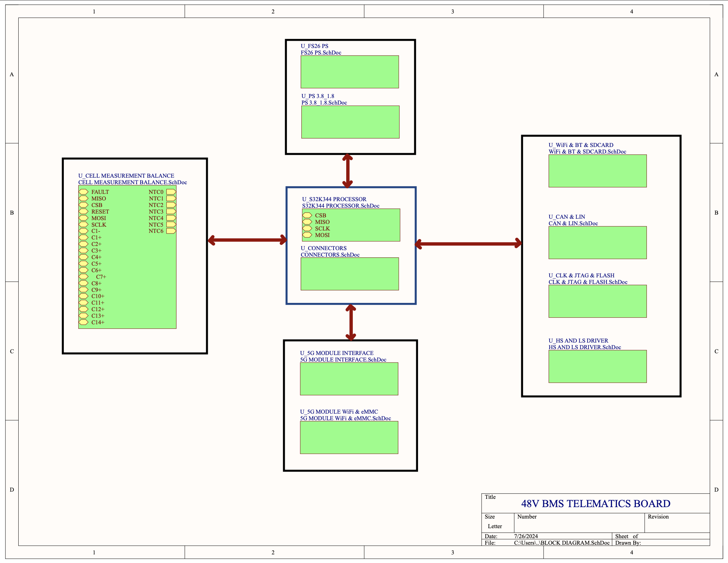The width and height of the screenshot is (728, 563).
Task: Select the CLK & JTAG & FLASH sheet symbol
Action: click(x=598, y=301)
